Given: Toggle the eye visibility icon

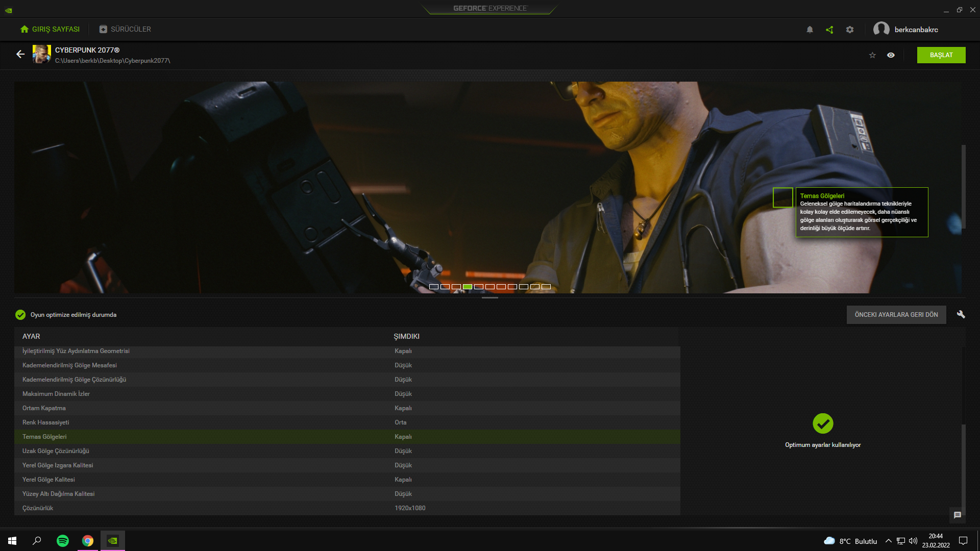Looking at the screenshot, I should click(891, 55).
